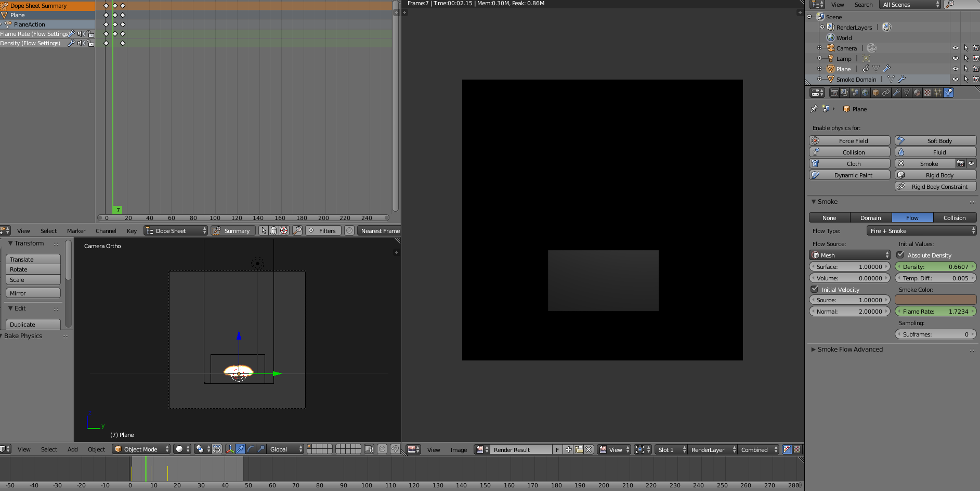
Task: Click the modifier wrench icon on Plane outliner row
Action: coord(887,69)
